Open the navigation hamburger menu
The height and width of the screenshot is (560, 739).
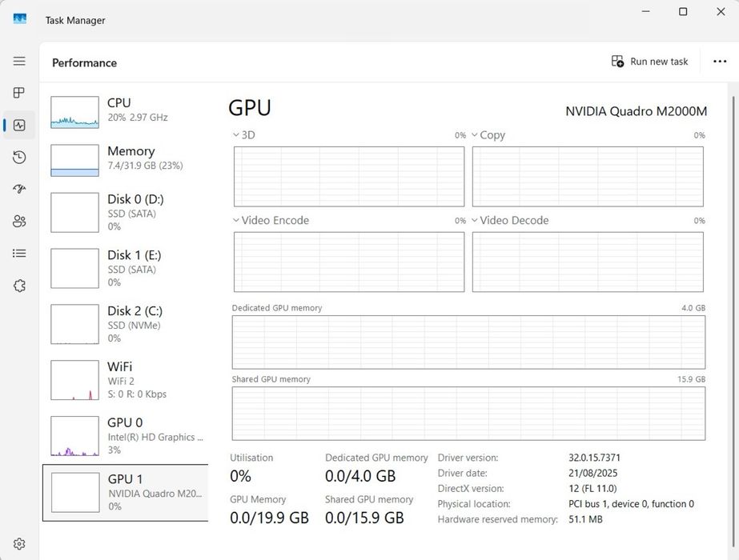point(19,61)
